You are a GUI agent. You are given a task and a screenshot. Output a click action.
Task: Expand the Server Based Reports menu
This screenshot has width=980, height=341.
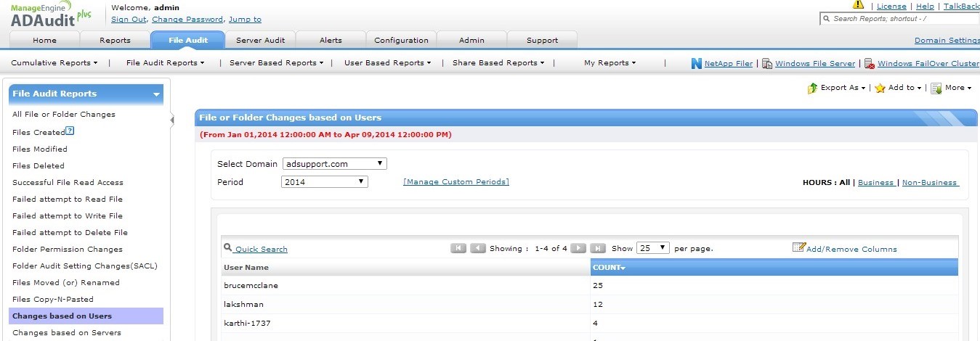tap(277, 63)
